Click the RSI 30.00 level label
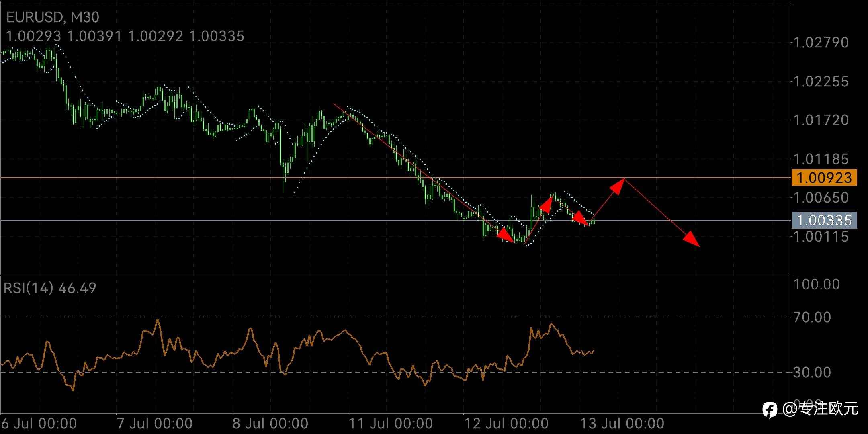Viewport: 868px width, 434px height. point(812,373)
